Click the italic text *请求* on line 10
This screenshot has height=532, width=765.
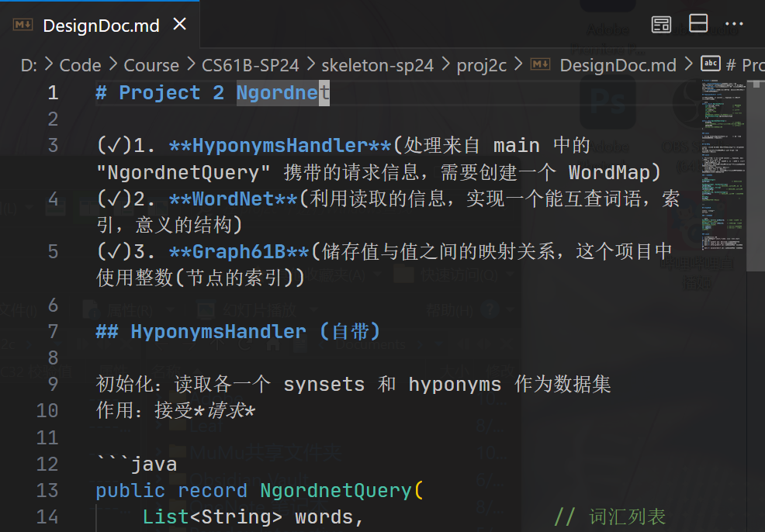pos(224,410)
